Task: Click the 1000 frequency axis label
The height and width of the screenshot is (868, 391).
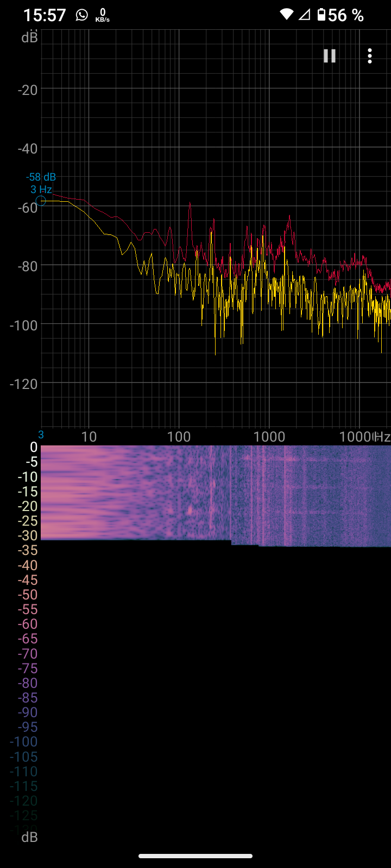Action: pos(269,437)
